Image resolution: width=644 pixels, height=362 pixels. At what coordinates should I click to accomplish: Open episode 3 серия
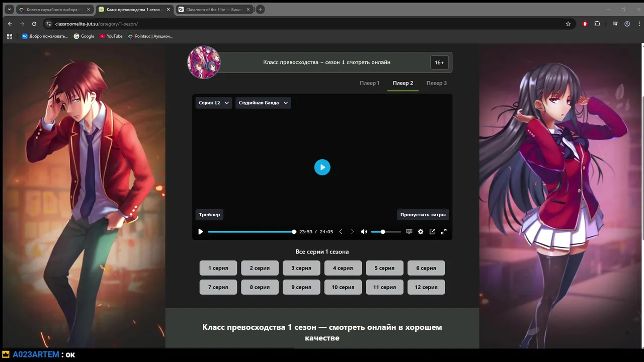coord(301,268)
